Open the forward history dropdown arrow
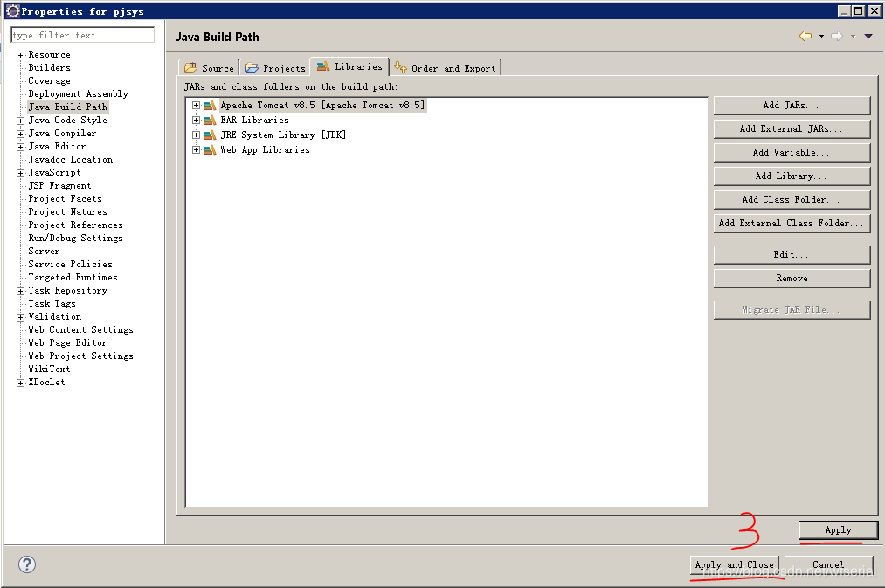 (x=853, y=37)
